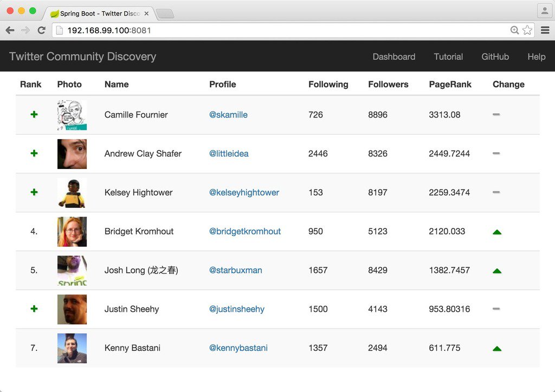This screenshot has width=555, height=392.
Task: Click the PageRank value 611.775
Action: 444,348
